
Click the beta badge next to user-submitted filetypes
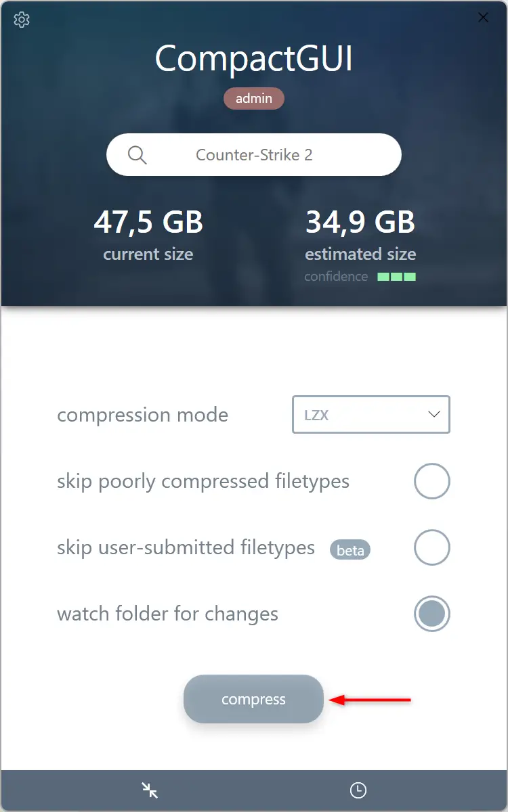[x=350, y=550]
